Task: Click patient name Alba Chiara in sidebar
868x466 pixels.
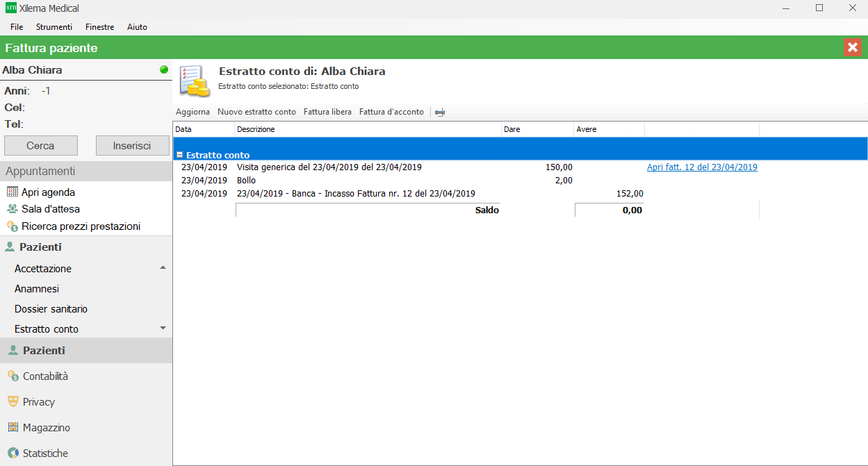Action: click(32, 70)
